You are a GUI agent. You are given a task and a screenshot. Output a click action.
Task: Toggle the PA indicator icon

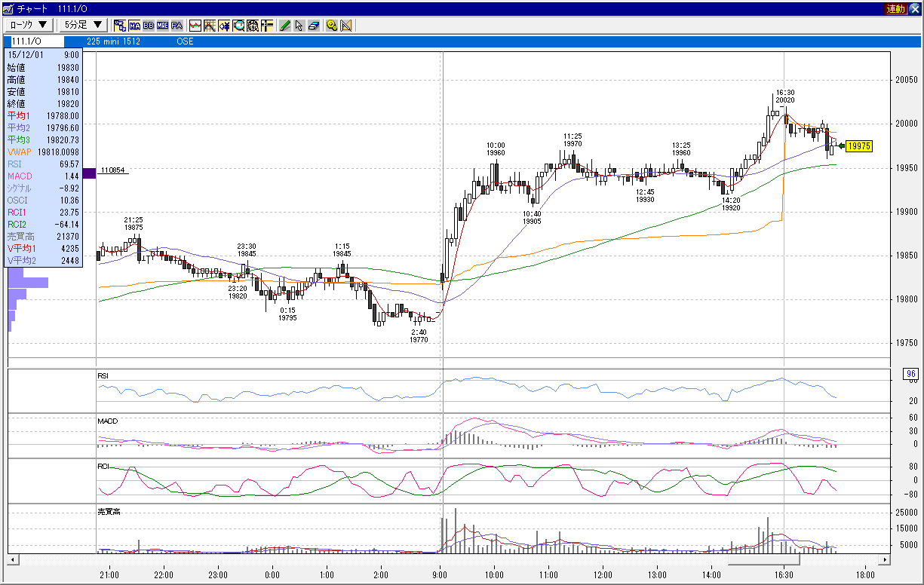(x=177, y=25)
